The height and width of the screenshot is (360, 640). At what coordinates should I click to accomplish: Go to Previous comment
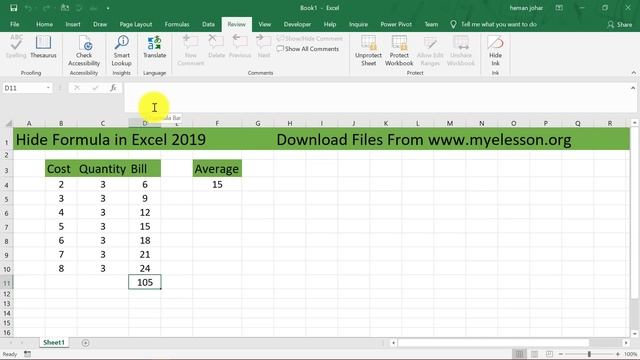(x=240, y=47)
